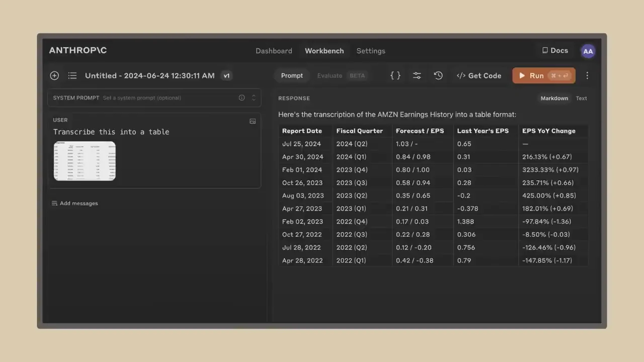The width and height of the screenshot is (644, 362).
Task: Select the Workbench tab
Action: click(x=325, y=51)
